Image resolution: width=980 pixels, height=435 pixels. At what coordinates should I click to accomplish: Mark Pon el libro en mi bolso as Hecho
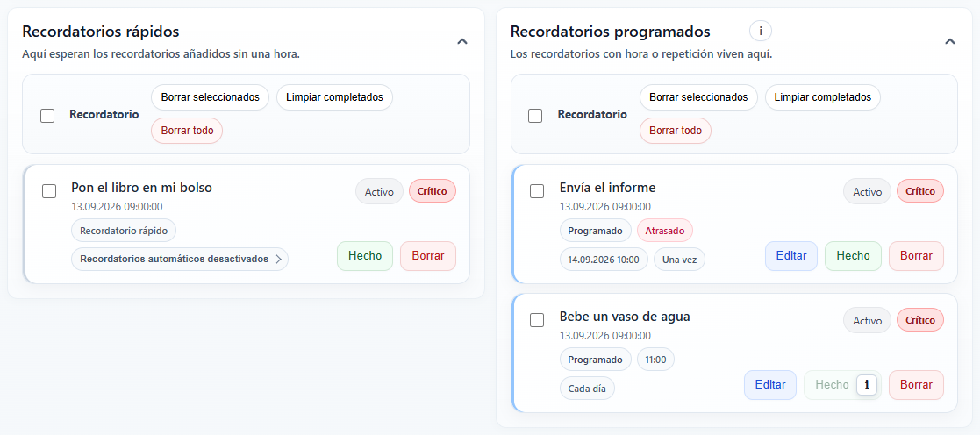[x=365, y=256]
